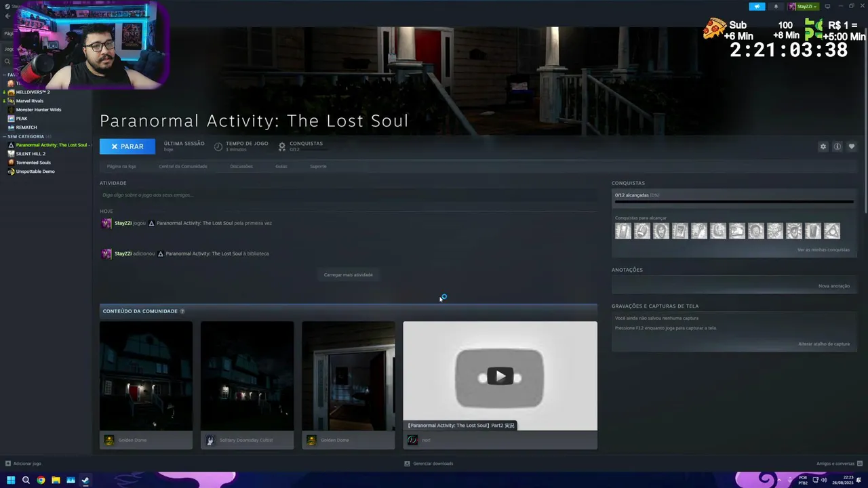The width and height of the screenshot is (868, 488).
Task: Toggle favorite heart icon
Action: pos(852,146)
